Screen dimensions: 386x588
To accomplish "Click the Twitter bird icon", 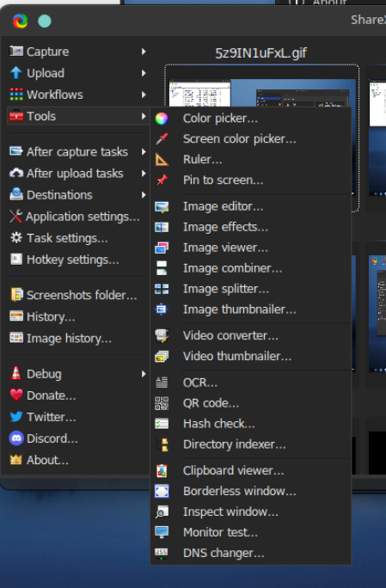I will click(x=16, y=417).
